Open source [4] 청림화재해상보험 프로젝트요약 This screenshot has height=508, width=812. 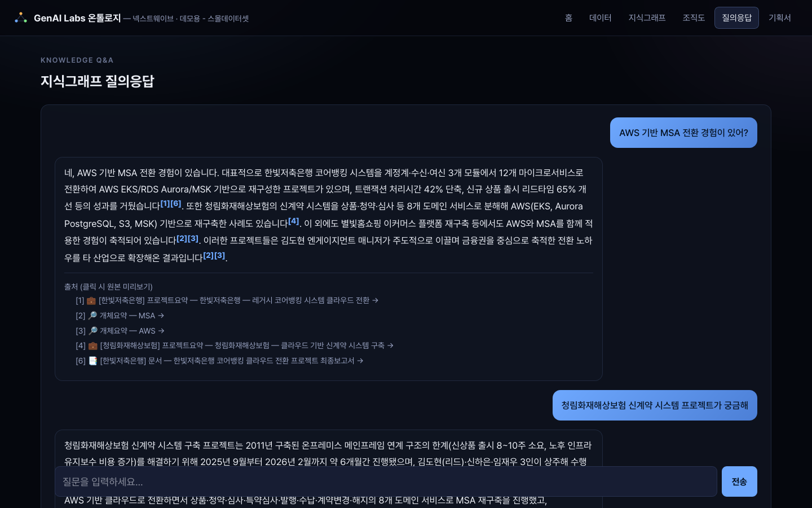tap(235, 345)
